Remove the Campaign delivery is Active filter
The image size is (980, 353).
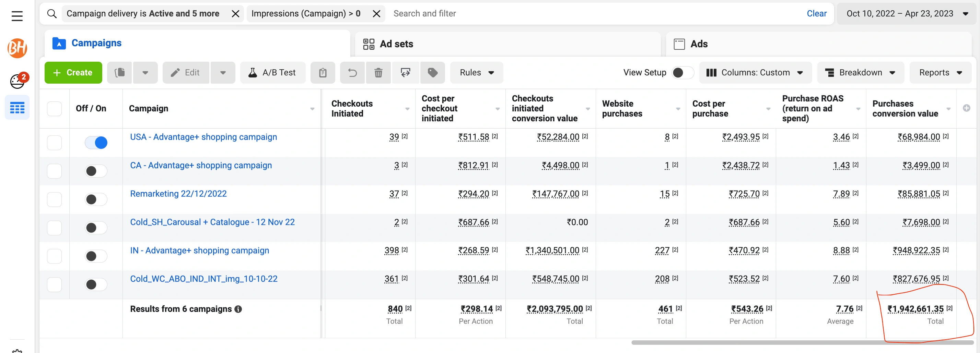tap(235, 14)
